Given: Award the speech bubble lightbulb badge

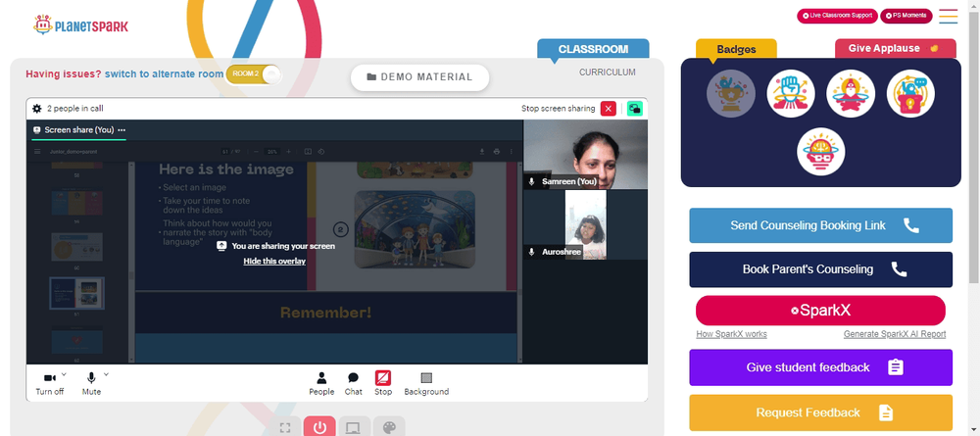Looking at the screenshot, I should (910, 94).
